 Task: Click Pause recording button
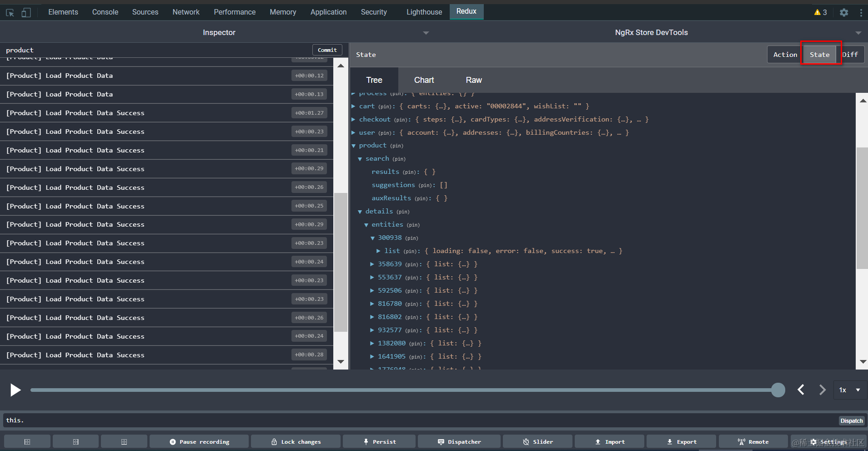(x=199, y=441)
